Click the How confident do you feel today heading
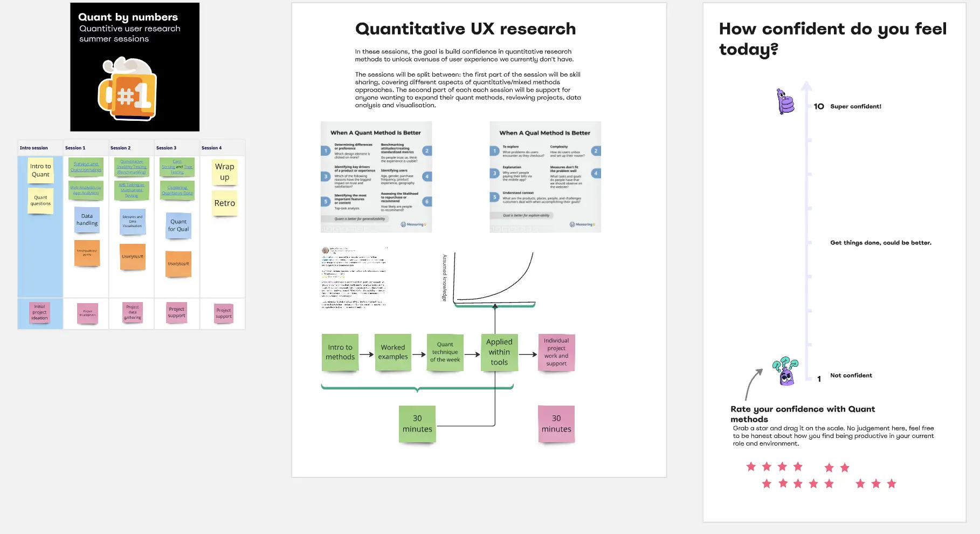This screenshot has width=980, height=534. [832, 39]
